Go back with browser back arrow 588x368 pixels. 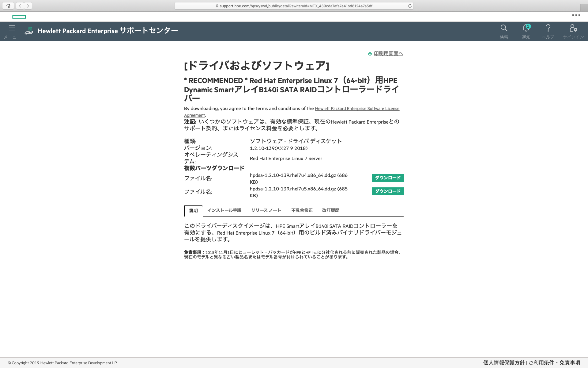coord(20,6)
